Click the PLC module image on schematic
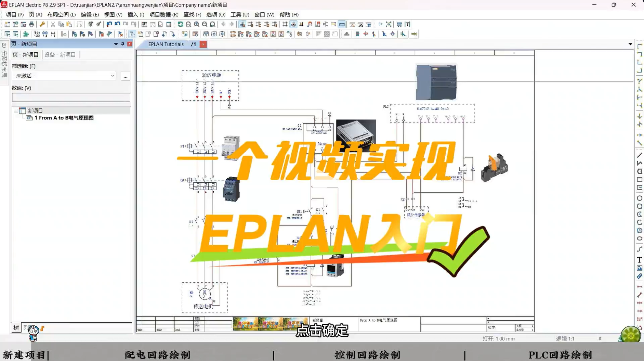Viewport: 644px width, 361px height. 436,82
